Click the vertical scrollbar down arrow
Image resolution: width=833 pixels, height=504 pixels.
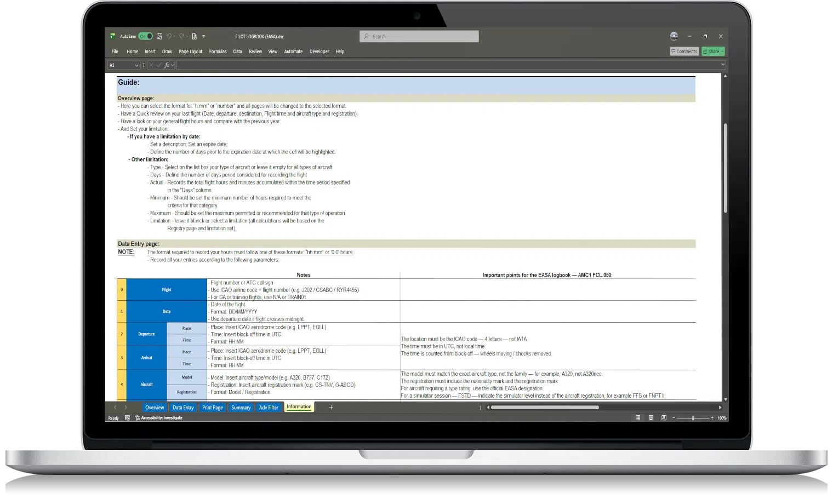point(725,399)
